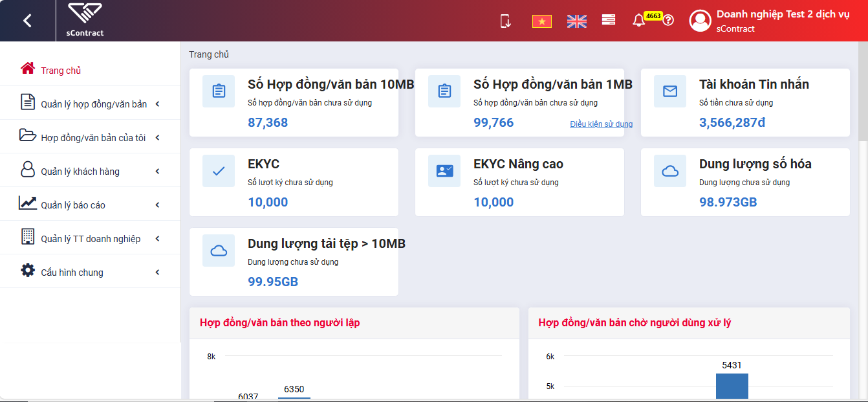868x402 pixels.
Task: Click the person icon for Quản lý khách hàng
Action: tap(27, 169)
